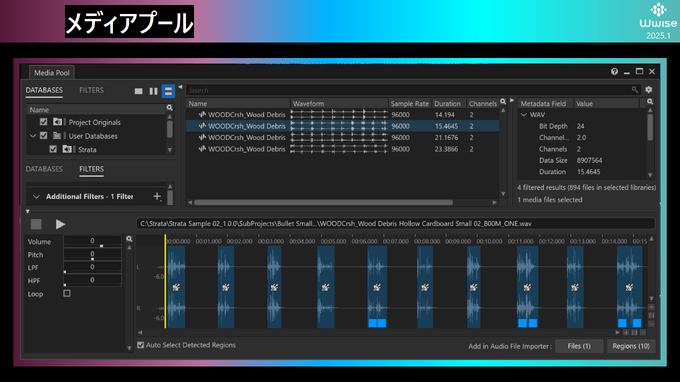Collapse the User Databases tree node

[x=33, y=136]
